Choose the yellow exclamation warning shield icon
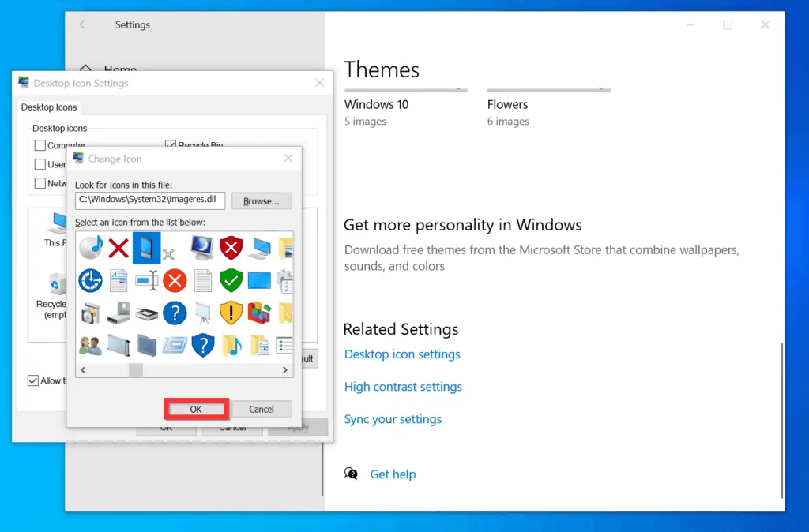The image size is (809, 532). pos(231,313)
